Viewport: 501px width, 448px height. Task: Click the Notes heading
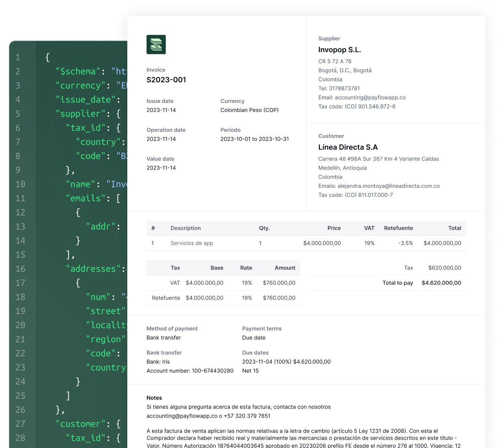click(x=154, y=398)
